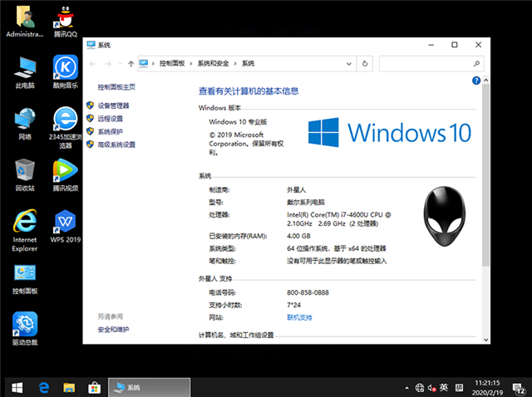
Task: Click the help question mark icon
Action: (475, 81)
